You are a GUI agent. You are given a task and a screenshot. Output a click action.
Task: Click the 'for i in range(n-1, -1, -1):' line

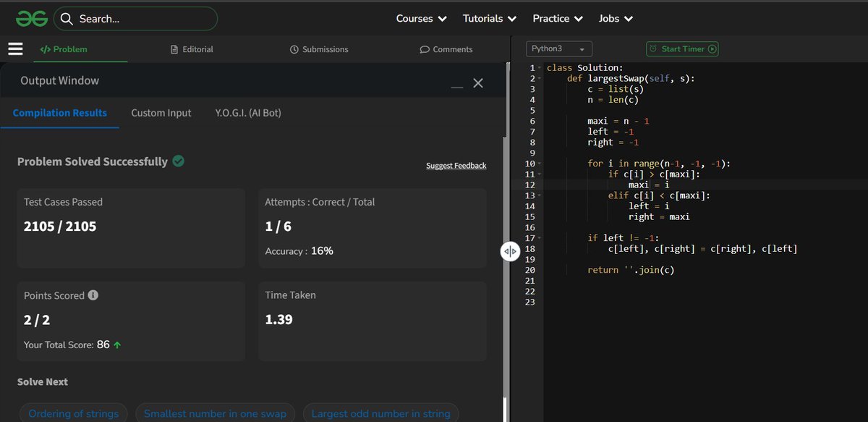click(659, 164)
